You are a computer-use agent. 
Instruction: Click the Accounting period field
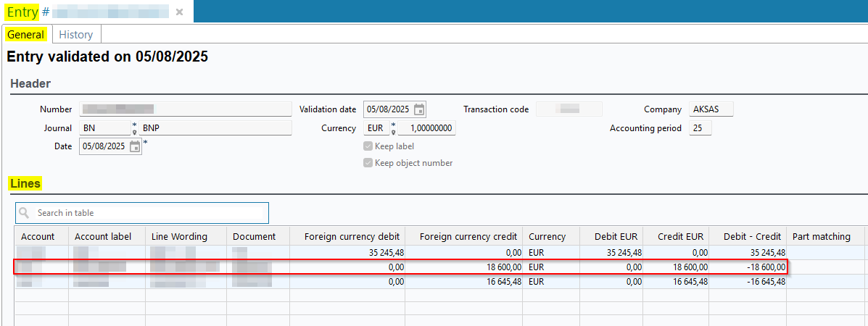tap(700, 128)
